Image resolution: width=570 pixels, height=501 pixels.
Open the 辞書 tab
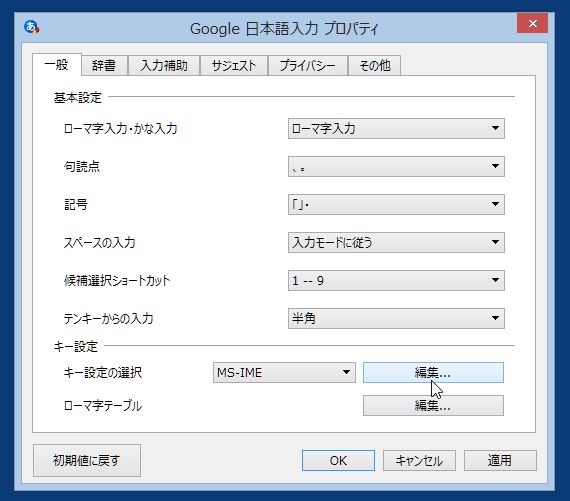click(x=104, y=66)
